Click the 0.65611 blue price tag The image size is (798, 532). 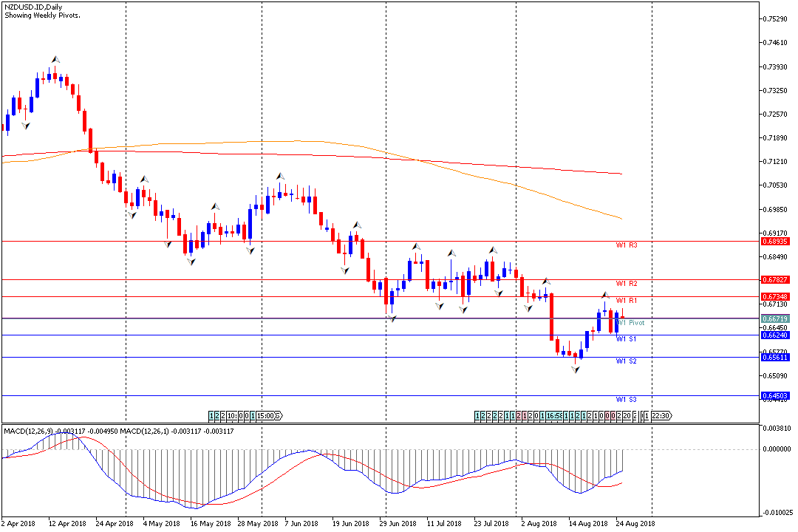(775, 358)
